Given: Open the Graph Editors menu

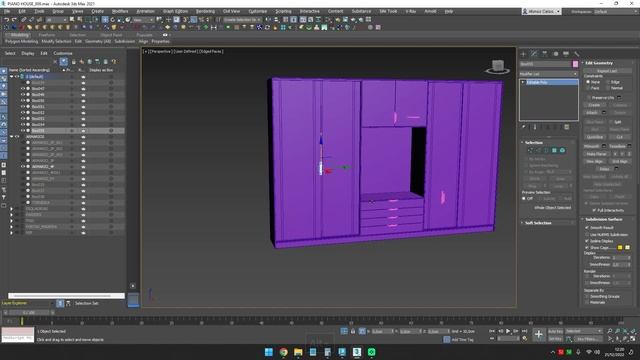Looking at the screenshot, I should tap(175, 11).
